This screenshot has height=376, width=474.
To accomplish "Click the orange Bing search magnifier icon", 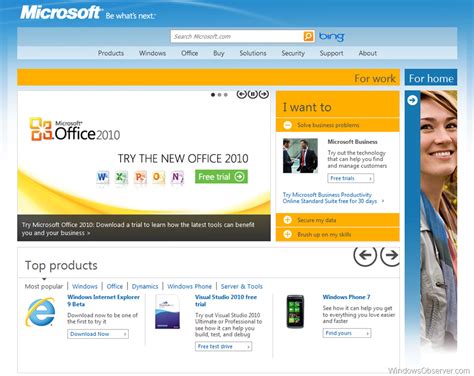I will click(308, 36).
